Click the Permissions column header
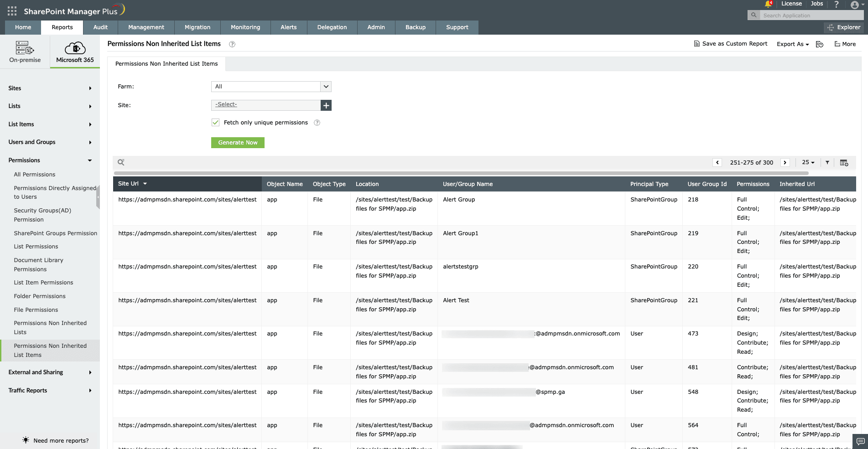The height and width of the screenshot is (449, 868). point(753,184)
